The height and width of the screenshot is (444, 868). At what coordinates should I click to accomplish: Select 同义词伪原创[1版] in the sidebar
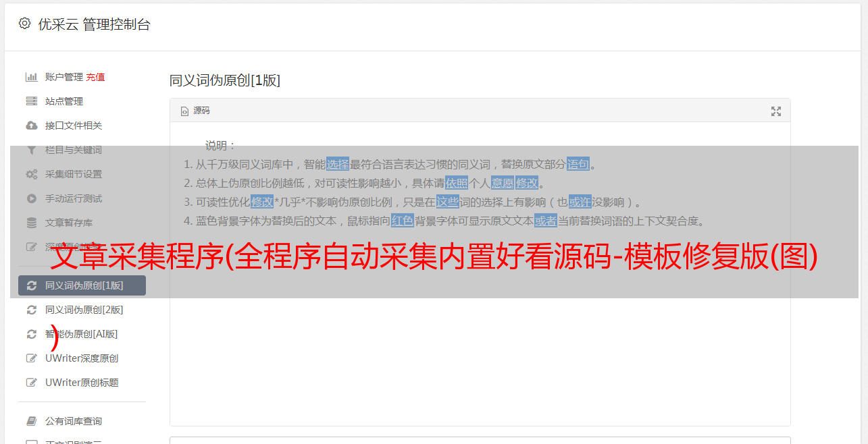point(82,285)
